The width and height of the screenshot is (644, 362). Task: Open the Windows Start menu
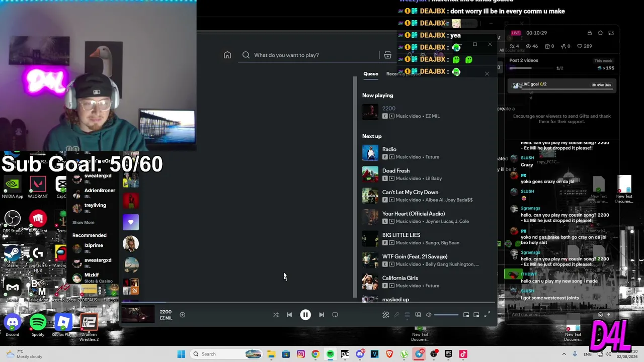pos(181,354)
